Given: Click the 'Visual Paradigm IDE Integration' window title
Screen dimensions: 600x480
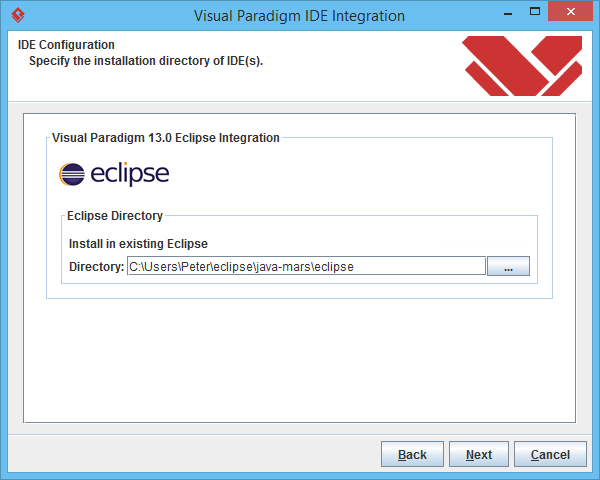Looking at the screenshot, I should (299, 16).
